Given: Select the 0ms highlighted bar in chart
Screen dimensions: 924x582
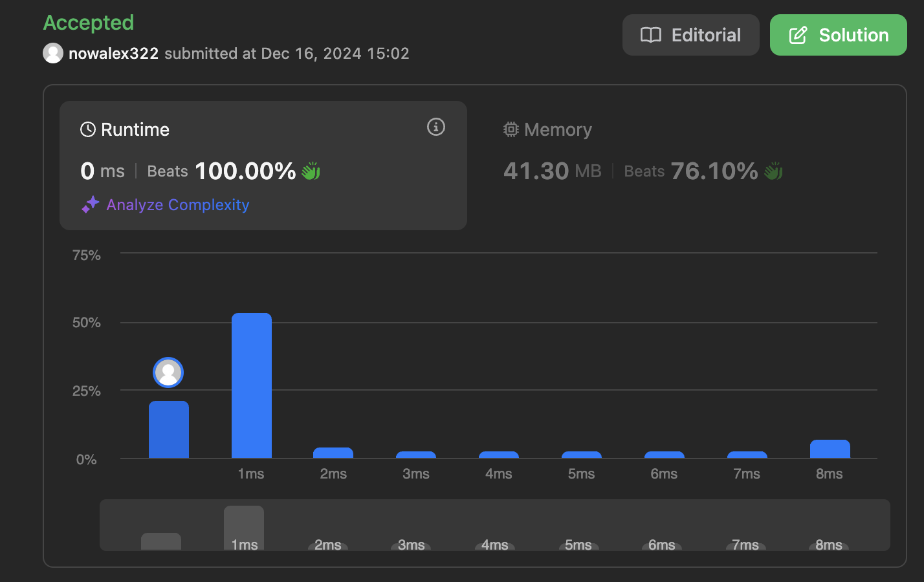Looking at the screenshot, I should tap(169, 429).
